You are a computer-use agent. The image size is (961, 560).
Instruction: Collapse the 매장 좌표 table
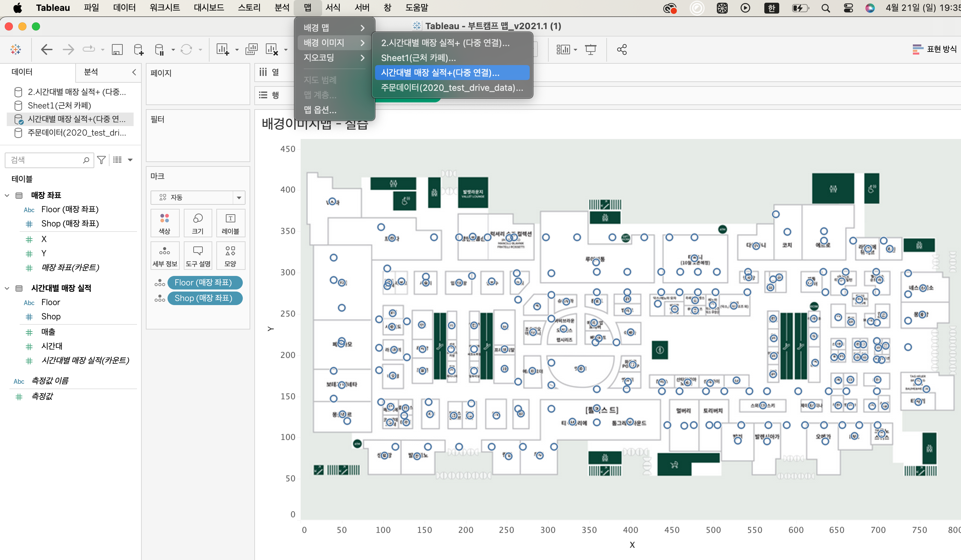point(7,196)
